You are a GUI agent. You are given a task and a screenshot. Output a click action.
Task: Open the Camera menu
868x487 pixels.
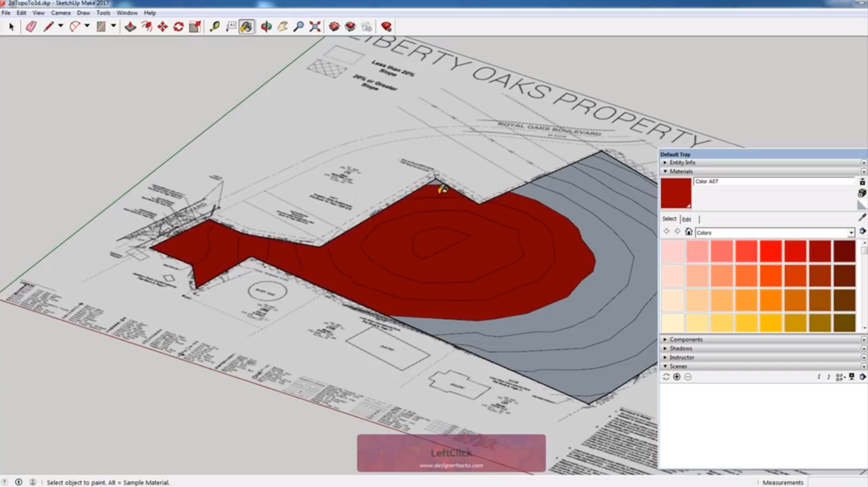click(61, 13)
